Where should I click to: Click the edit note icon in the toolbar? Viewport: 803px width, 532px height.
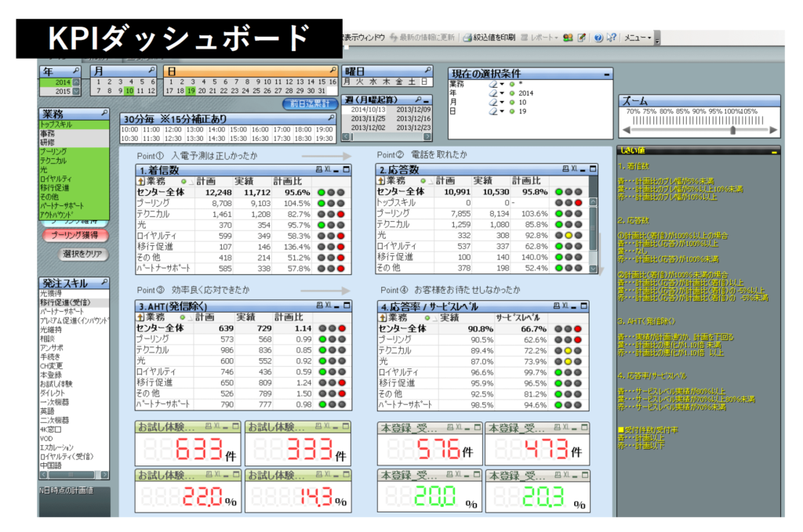point(582,38)
